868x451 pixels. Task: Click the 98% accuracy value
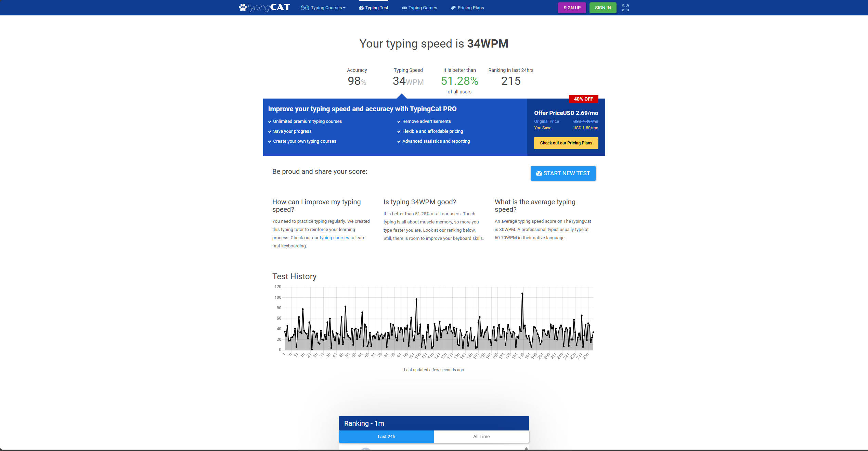point(357,81)
